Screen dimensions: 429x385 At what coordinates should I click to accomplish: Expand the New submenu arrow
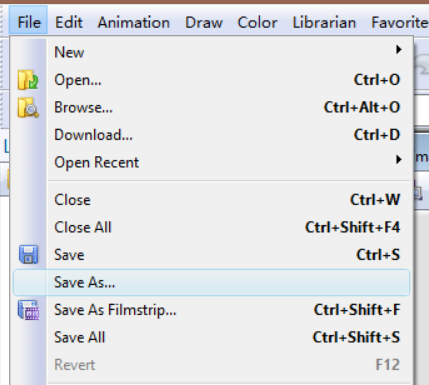398,50
